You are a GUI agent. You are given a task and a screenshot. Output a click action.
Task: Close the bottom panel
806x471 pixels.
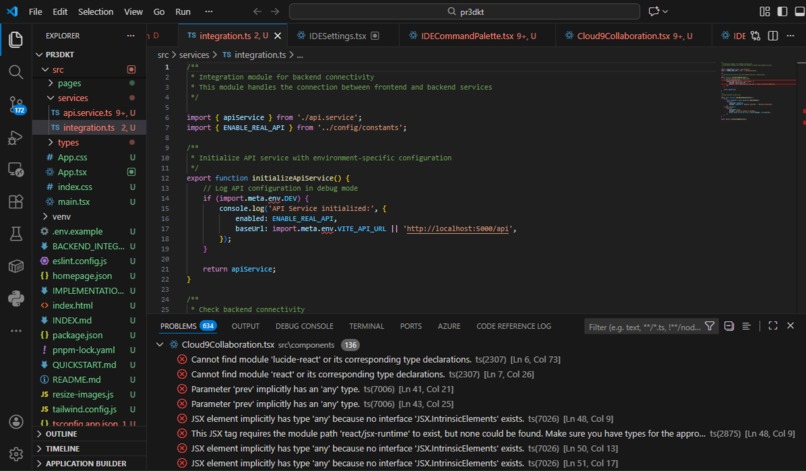click(x=791, y=325)
